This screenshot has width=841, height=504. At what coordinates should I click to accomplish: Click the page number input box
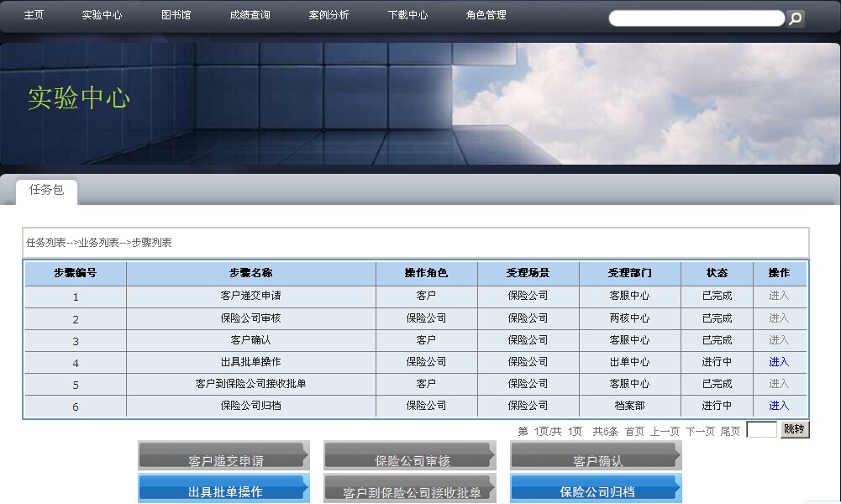click(761, 430)
